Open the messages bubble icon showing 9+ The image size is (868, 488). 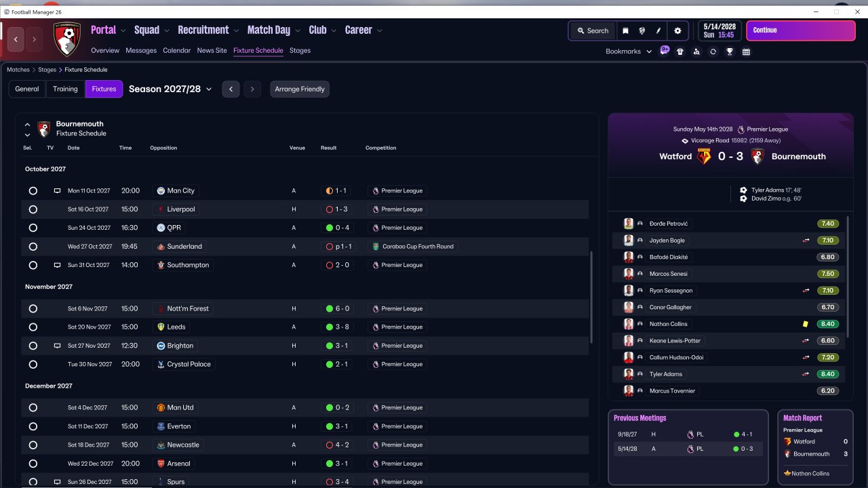pyautogui.click(x=665, y=51)
